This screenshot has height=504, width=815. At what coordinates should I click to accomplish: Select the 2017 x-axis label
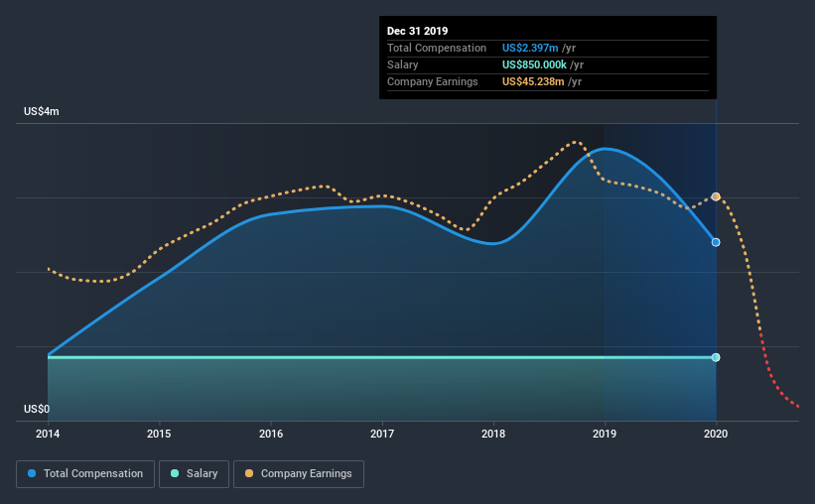coord(382,434)
